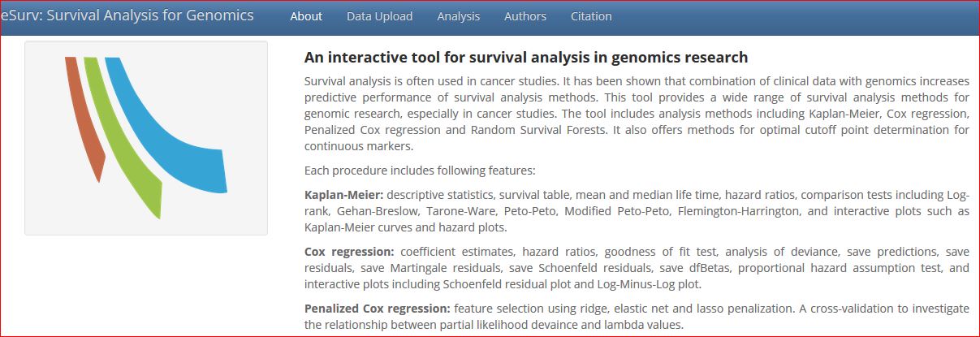Viewport: 980px width, 337px height.
Task: Select the Citation tab
Action: click(x=591, y=16)
